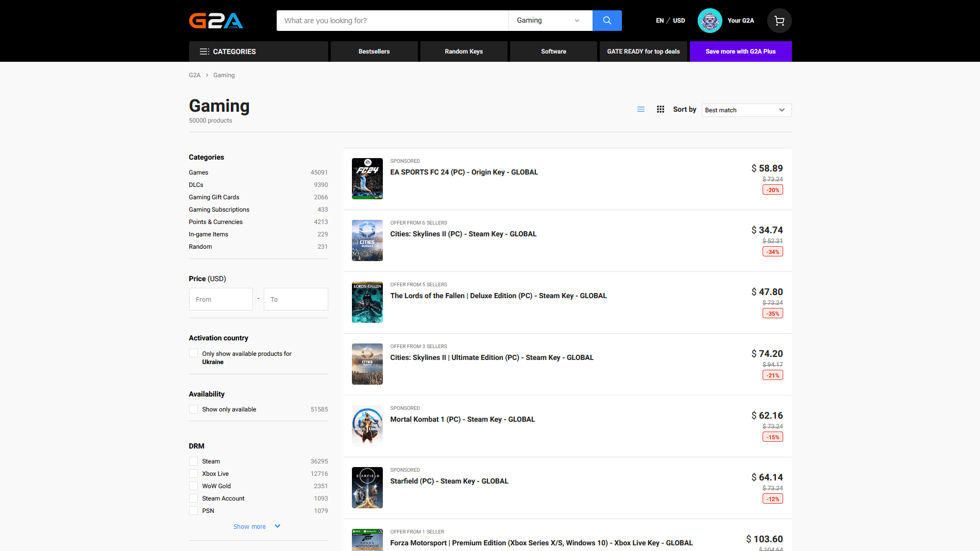The width and height of the screenshot is (980, 551).
Task: Click the user profile avatar
Action: coord(709,21)
